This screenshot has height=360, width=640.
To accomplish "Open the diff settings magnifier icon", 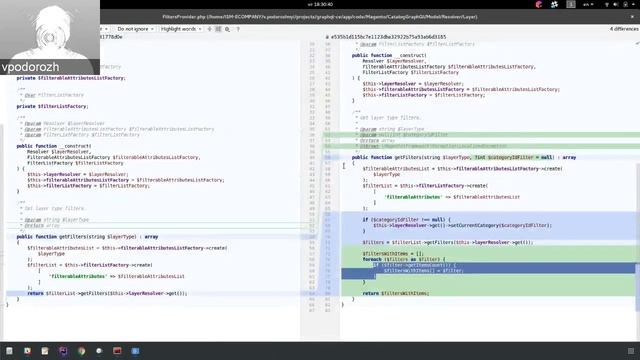I will pos(227,29).
